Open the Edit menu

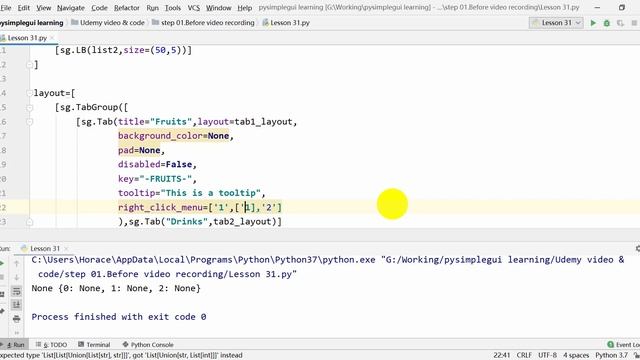point(23,8)
